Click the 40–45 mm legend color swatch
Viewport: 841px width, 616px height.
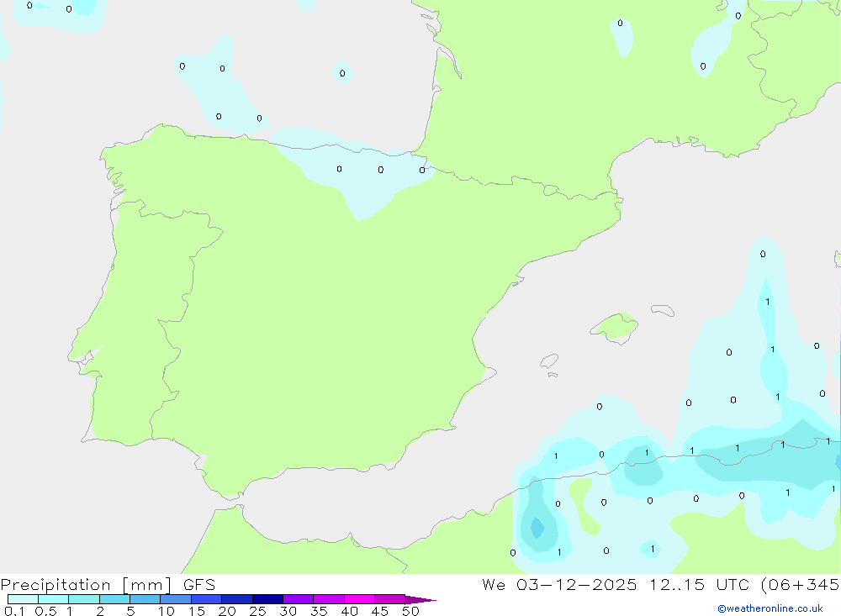coord(359,599)
